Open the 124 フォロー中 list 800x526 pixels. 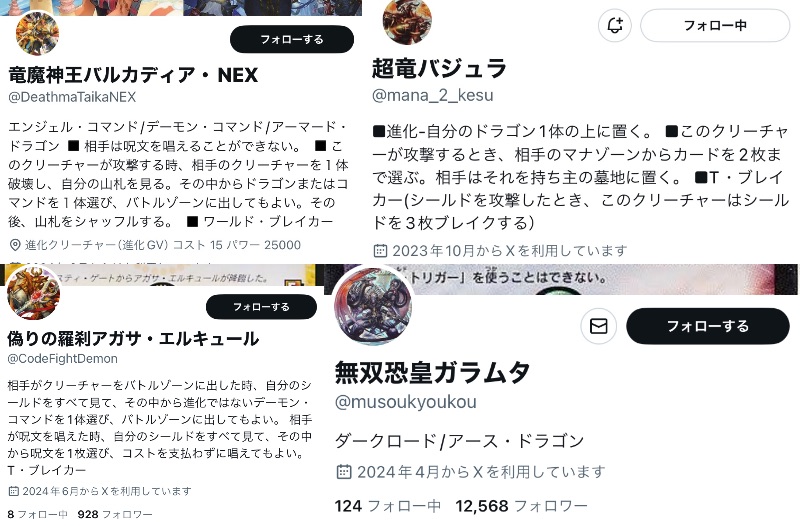tap(388, 506)
